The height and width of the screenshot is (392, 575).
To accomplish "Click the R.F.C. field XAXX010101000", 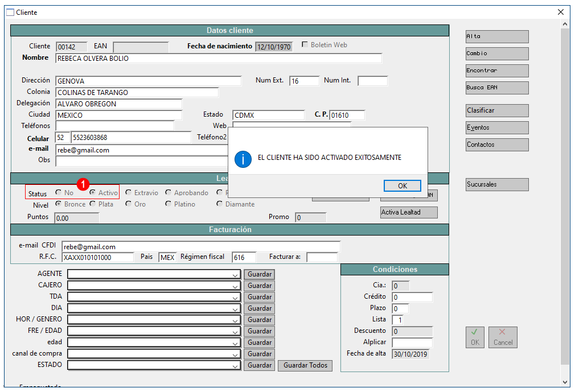I will 98,258.
